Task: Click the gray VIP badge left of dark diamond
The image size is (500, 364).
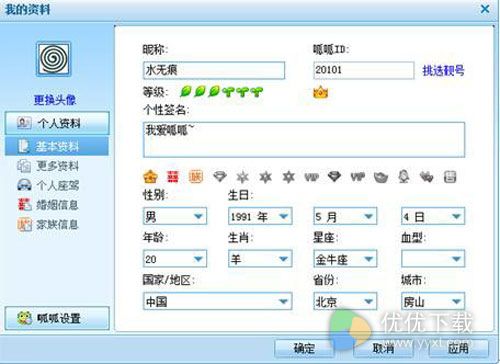Action: click(x=312, y=177)
